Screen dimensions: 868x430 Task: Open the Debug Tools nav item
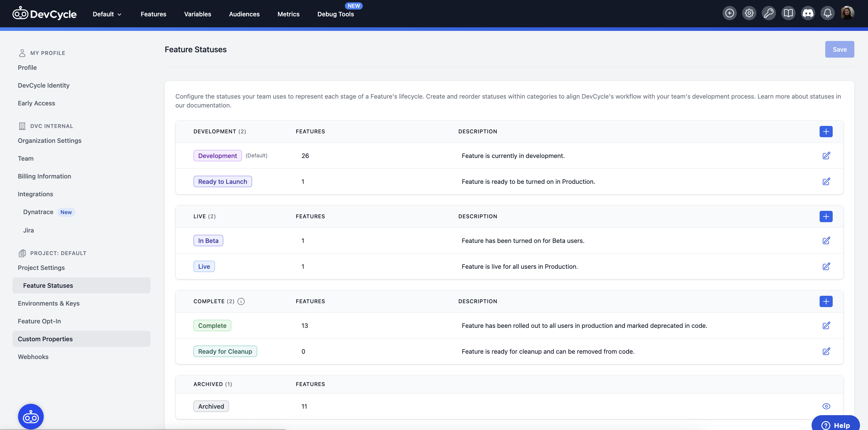pyautogui.click(x=336, y=14)
